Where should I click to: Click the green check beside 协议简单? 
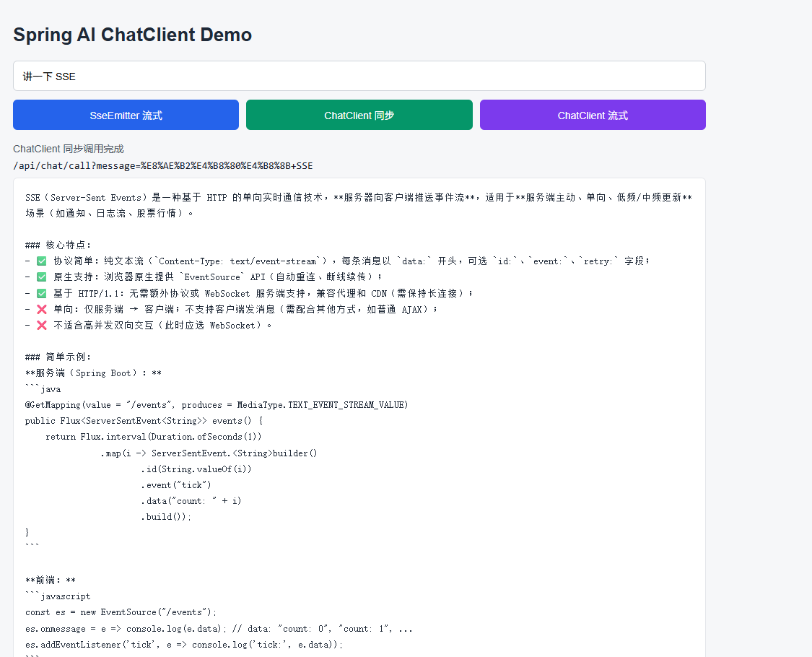tap(42, 261)
